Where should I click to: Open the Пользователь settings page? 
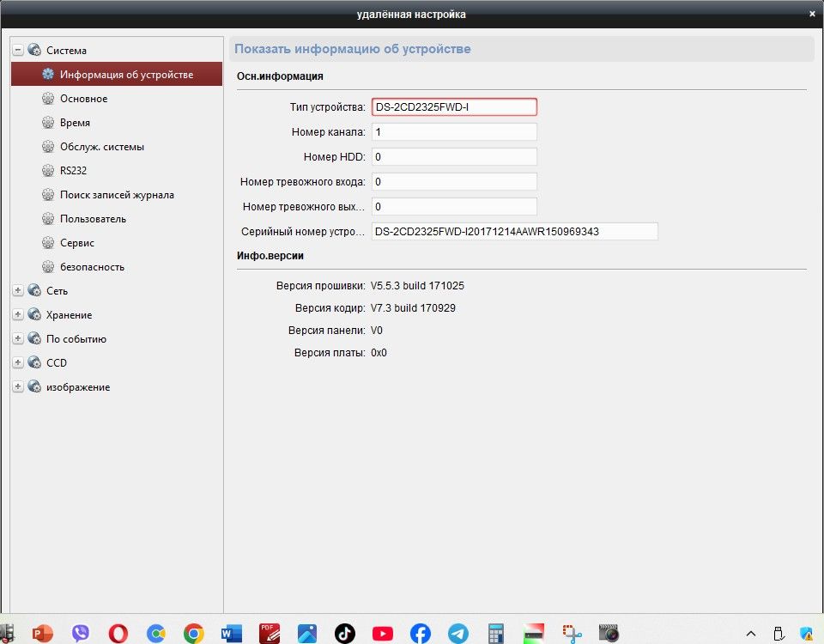[93, 219]
